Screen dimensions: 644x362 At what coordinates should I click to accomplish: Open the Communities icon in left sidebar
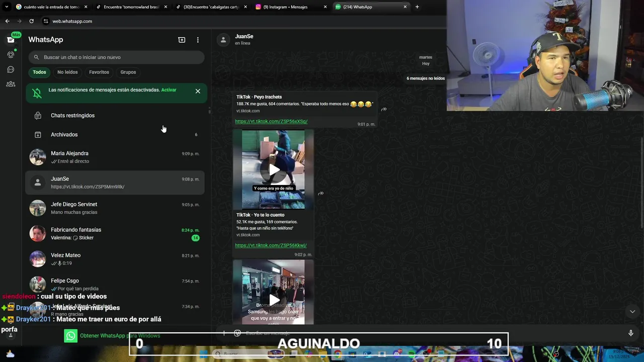click(11, 84)
